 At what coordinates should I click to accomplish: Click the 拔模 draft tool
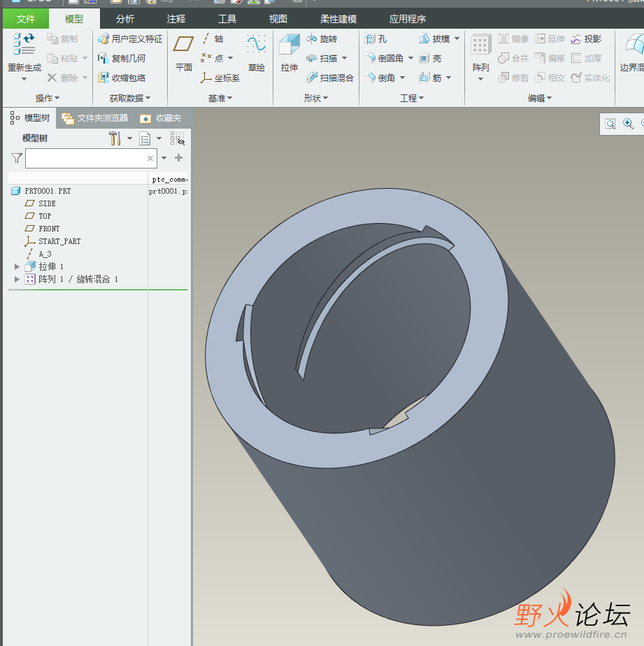(434, 38)
